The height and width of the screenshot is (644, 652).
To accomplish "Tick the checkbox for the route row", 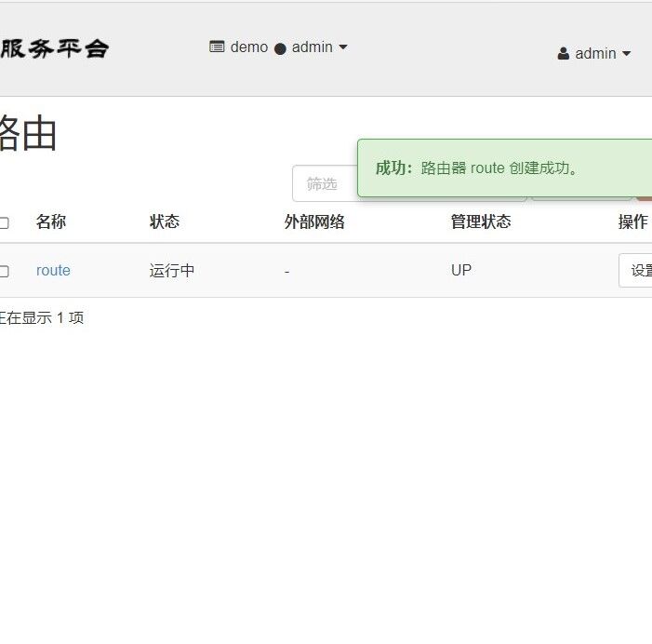I will [x=4, y=271].
